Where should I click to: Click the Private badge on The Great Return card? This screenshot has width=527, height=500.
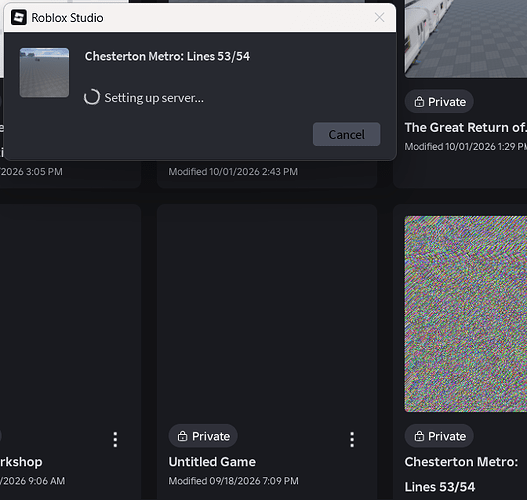click(439, 101)
